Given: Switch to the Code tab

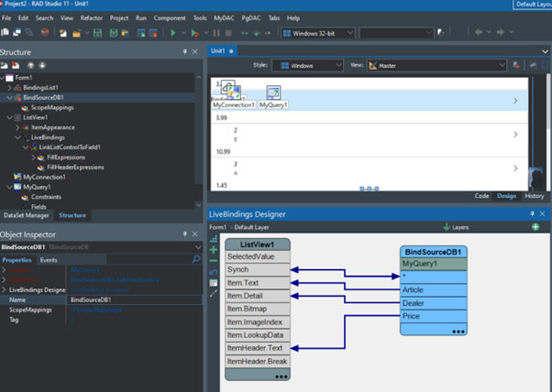Looking at the screenshot, I should pos(481,196).
